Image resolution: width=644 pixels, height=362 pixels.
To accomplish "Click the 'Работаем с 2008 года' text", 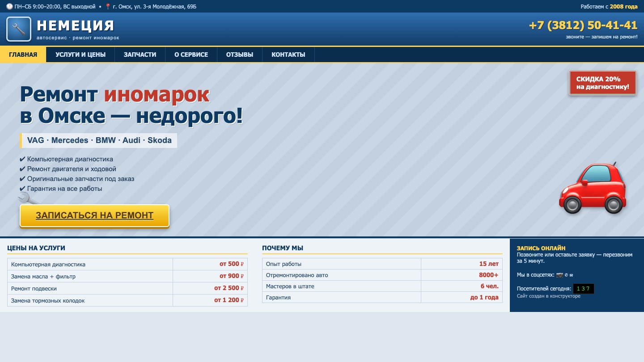I will tap(609, 7).
